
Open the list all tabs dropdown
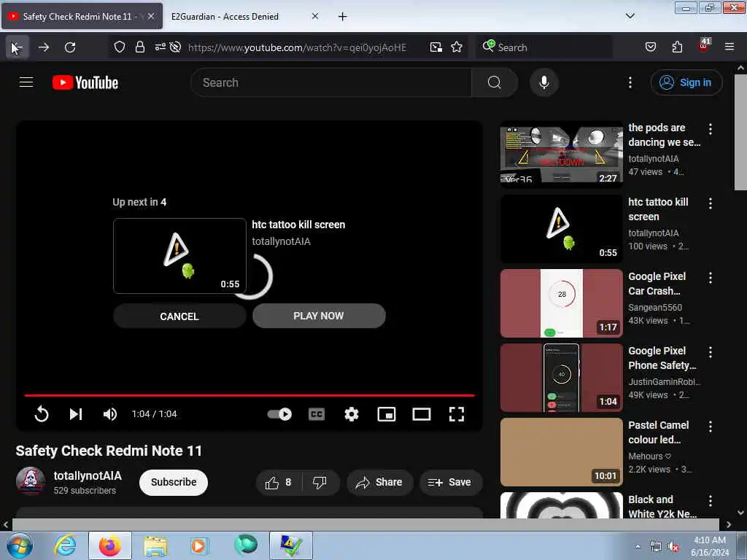630,16
